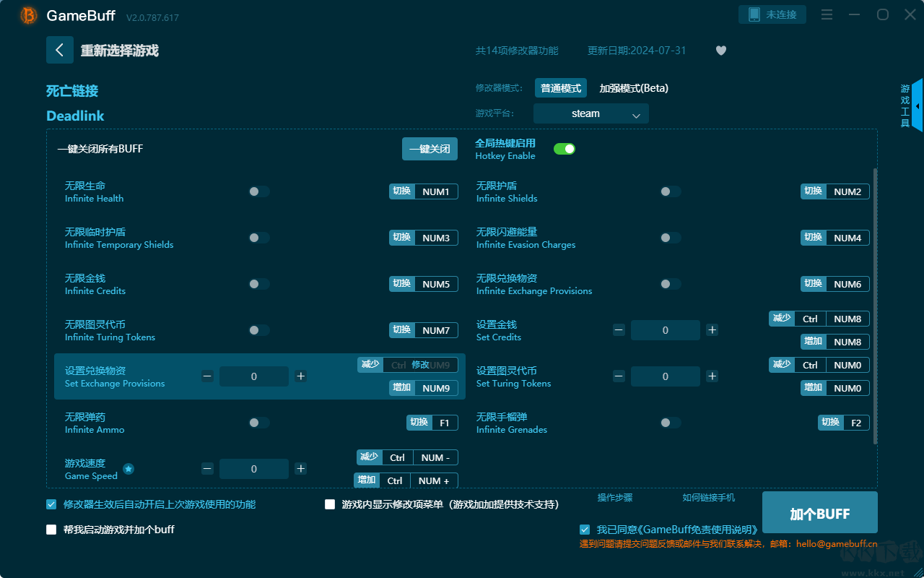924x578 pixels.
Task: Open the 如何链接手机 link
Action: 709,498
